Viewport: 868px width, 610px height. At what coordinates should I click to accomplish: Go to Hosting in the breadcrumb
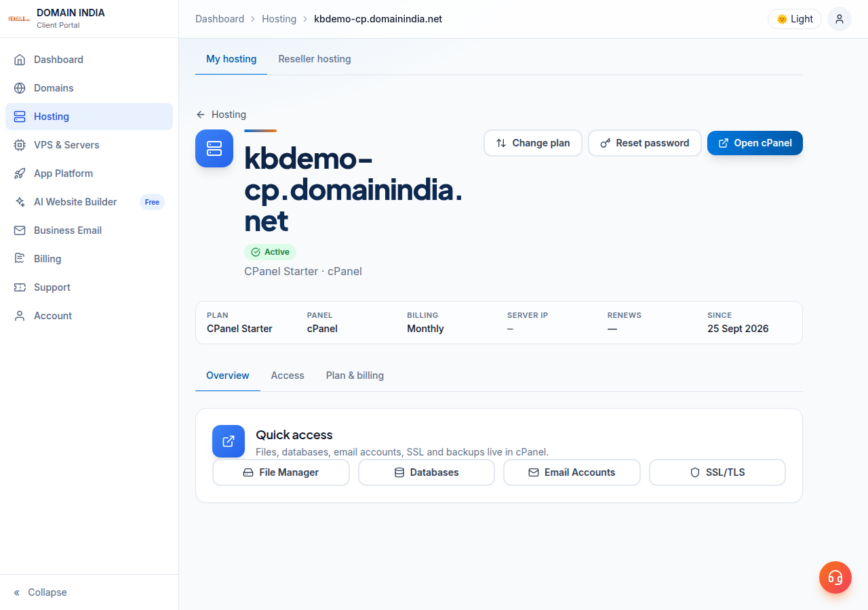(x=279, y=19)
